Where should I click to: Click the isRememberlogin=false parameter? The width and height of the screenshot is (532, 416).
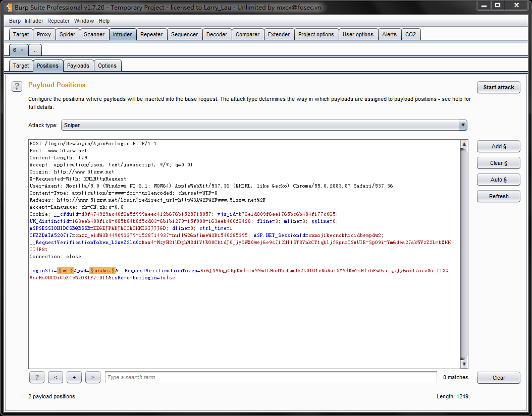(143, 277)
